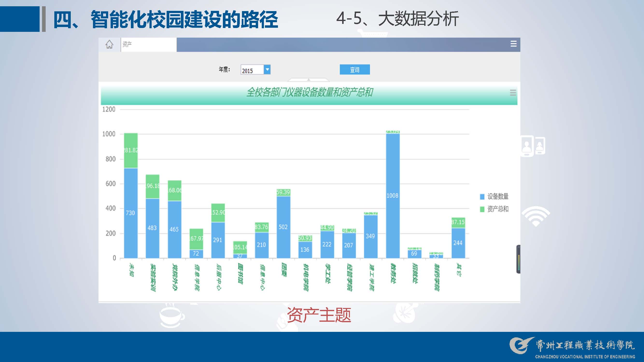
Task: Click the 其它 bar labeled 244
Action: click(x=458, y=243)
